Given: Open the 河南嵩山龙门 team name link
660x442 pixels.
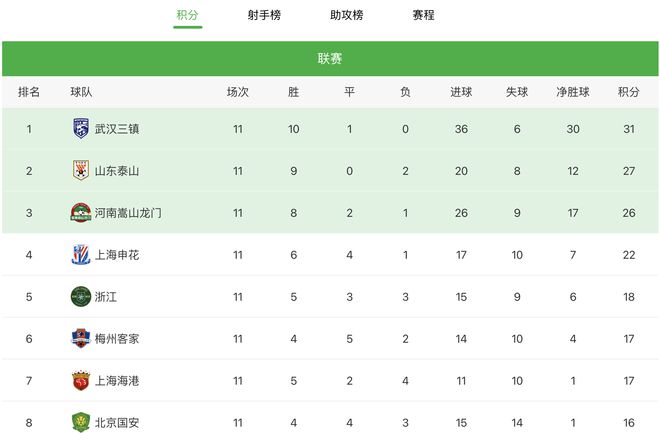Looking at the screenshot, I should 128,213.
